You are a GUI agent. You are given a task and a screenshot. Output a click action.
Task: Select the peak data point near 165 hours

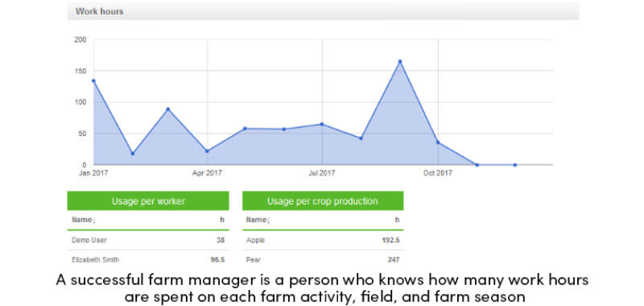[399, 62]
